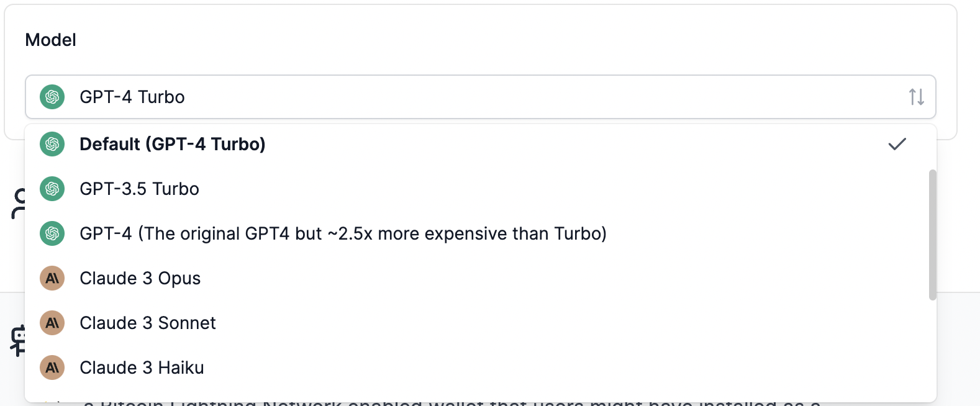Viewport: 980px width, 406px height.
Task: Click the Anthropic logo next to Claude 3 Haiku
Action: pos(52,368)
